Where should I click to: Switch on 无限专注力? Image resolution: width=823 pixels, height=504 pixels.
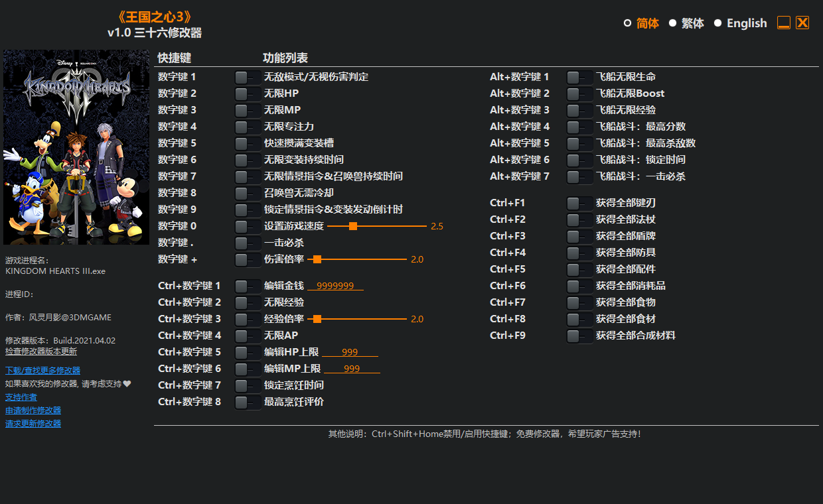coord(248,127)
